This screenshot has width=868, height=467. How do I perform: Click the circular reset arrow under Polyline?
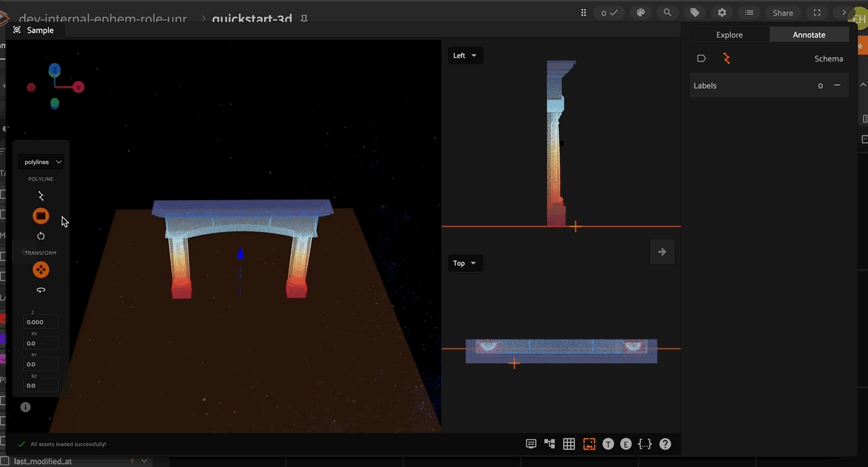click(41, 236)
